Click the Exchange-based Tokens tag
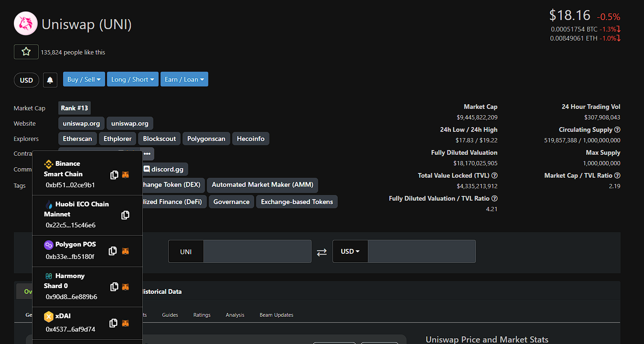 coord(297,202)
